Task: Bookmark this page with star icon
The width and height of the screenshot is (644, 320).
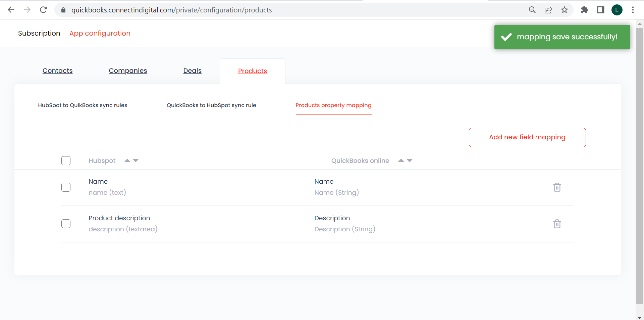Action: tap(565, 10)
